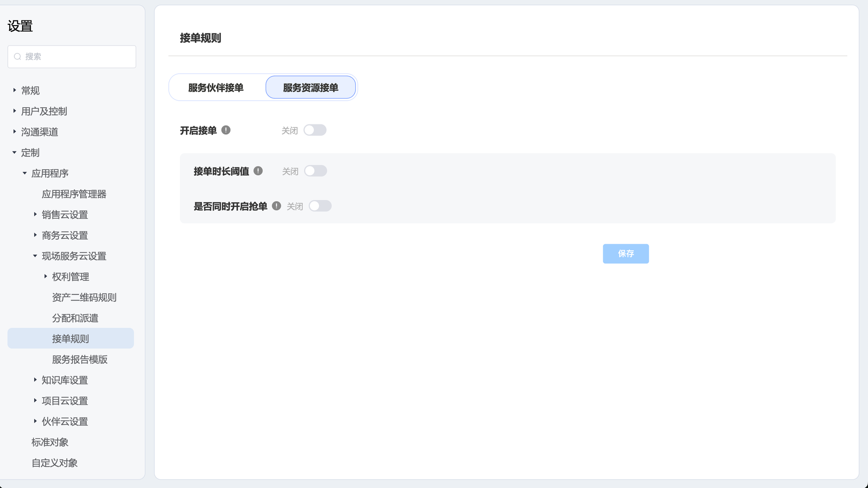Toggle the 开启接单 switch
The height and width of the screenshot is (488, 868).
click(x=315, y=130)
